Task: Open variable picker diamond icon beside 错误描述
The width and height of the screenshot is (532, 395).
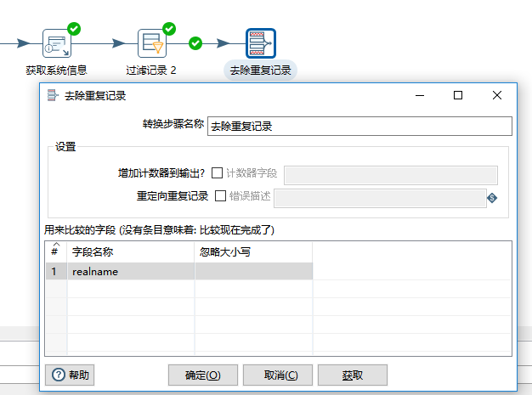Action: coord(492,198)
